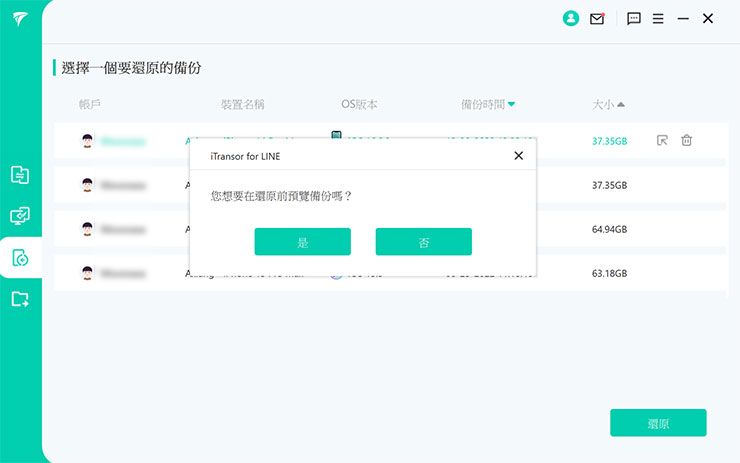
Task: Open the feedback chat icon
Action: coord(633,18)
